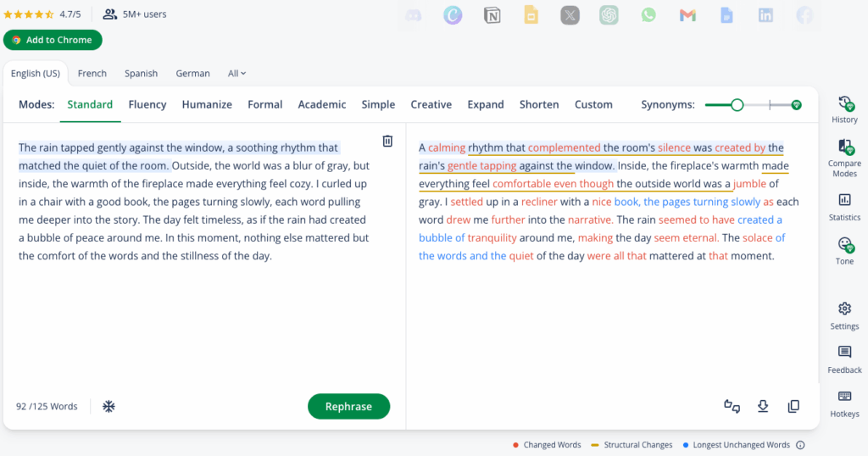Click the Canva app icon
Image resolution: width=868 pixels, height=456 pixels.
pos(453,15)
